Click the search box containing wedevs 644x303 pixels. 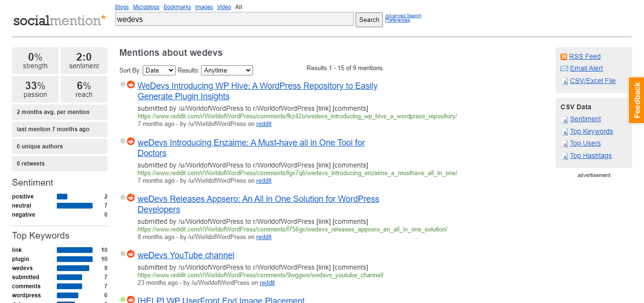(234, 20)
